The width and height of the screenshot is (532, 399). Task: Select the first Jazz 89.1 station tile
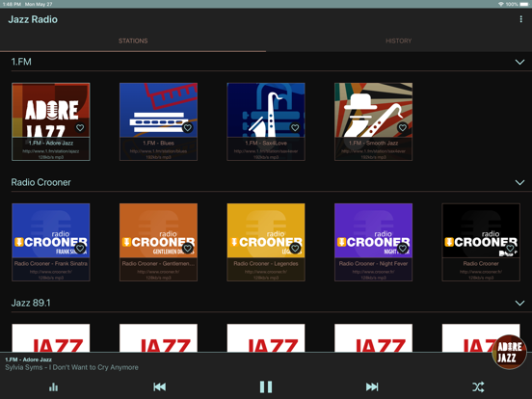(x=51, y=338)
